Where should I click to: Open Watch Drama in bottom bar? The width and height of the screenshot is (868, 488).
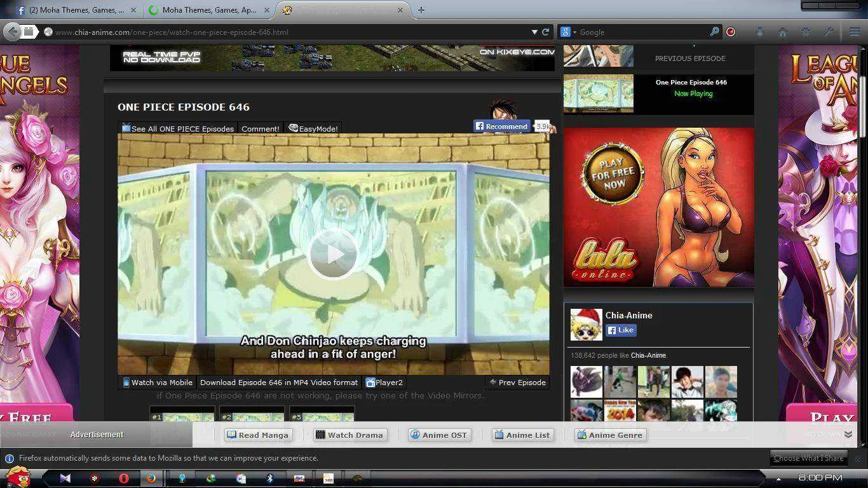point(349,435)
